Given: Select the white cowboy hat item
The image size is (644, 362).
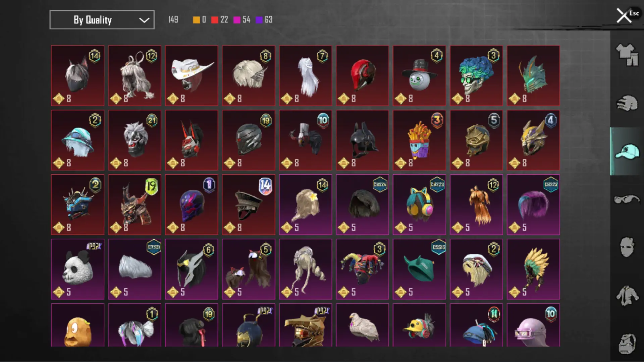Looking at the screenshot, I should click(192, 76).
